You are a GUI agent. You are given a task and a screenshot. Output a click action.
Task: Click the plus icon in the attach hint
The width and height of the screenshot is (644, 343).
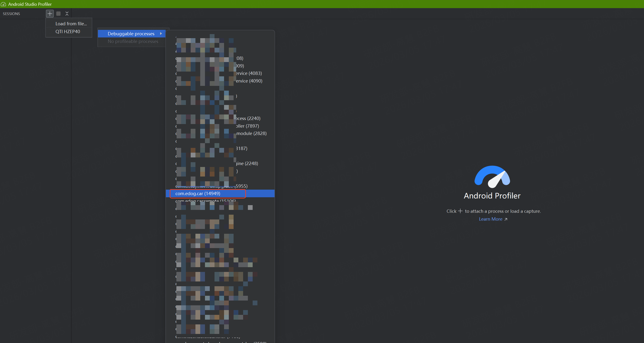click(460, 211)
